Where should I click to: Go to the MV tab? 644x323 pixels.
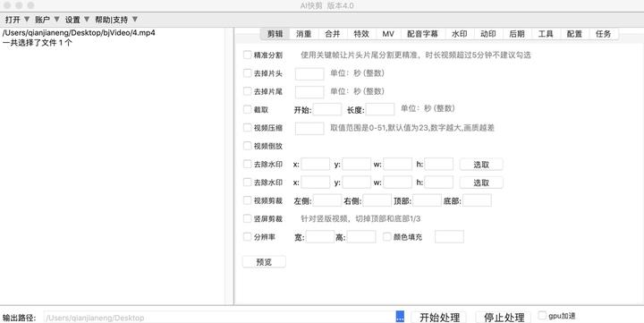(x=388, y=34)
